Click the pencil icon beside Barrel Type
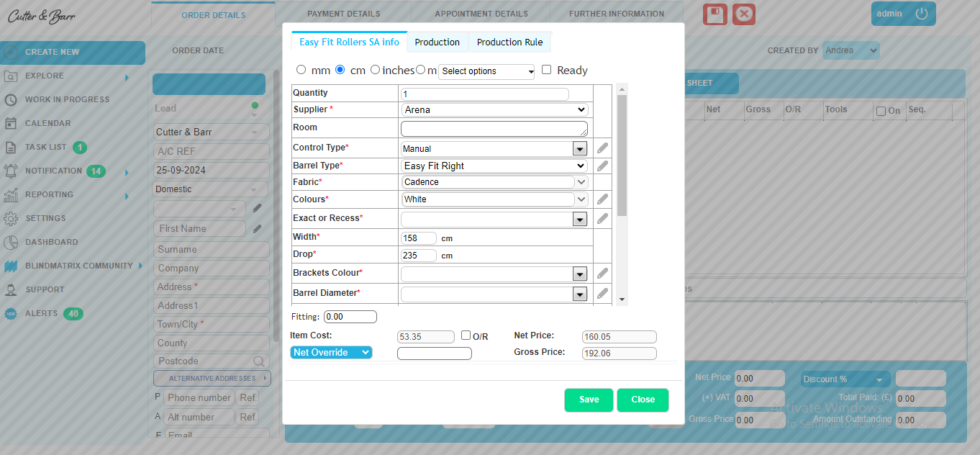Image resolution: width=980 pixels, height=455 pixels. point(602,166)
